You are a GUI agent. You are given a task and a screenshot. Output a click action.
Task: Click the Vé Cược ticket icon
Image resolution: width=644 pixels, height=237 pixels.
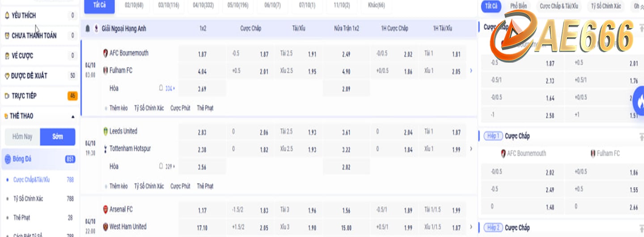tap(7, 56)
